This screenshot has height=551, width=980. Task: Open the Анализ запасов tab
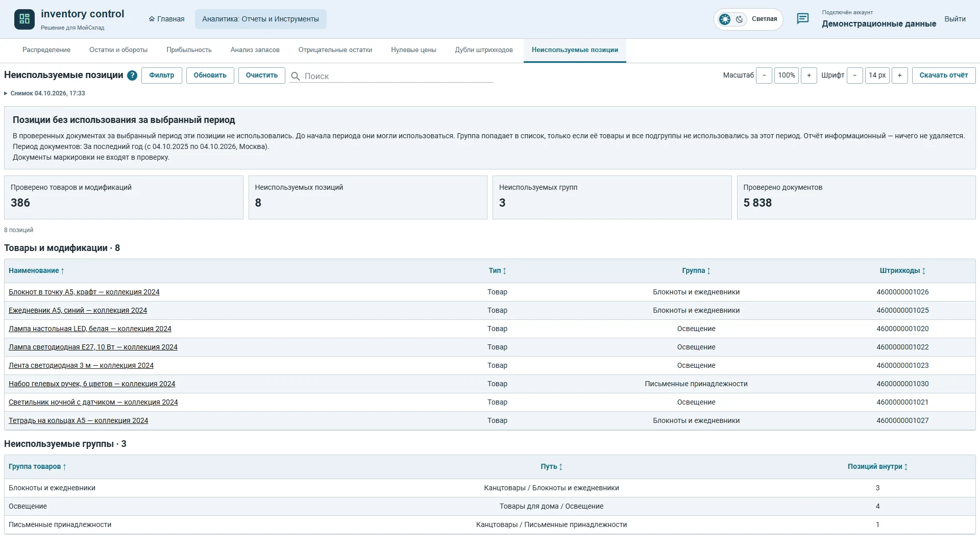click(255, 50)
